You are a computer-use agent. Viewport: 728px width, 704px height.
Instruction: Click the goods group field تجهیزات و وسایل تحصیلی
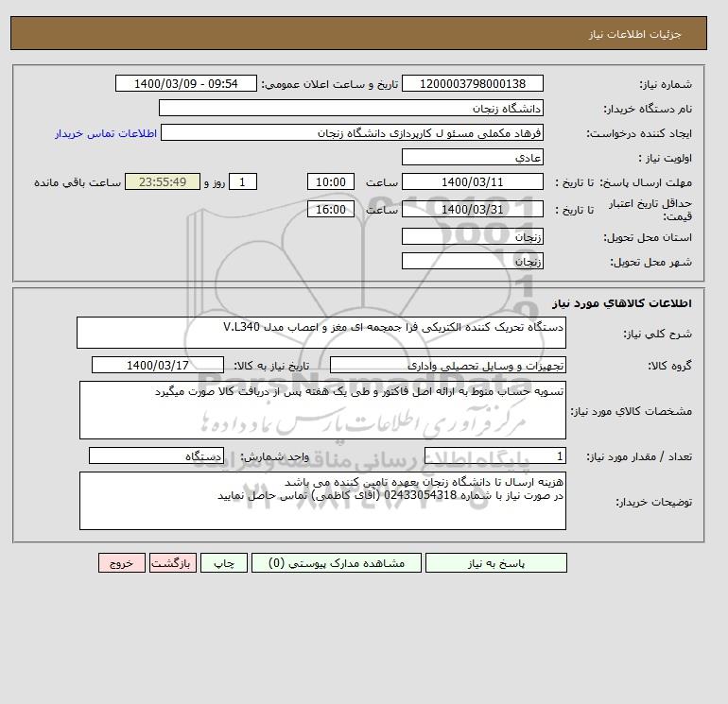pos(447,365)
